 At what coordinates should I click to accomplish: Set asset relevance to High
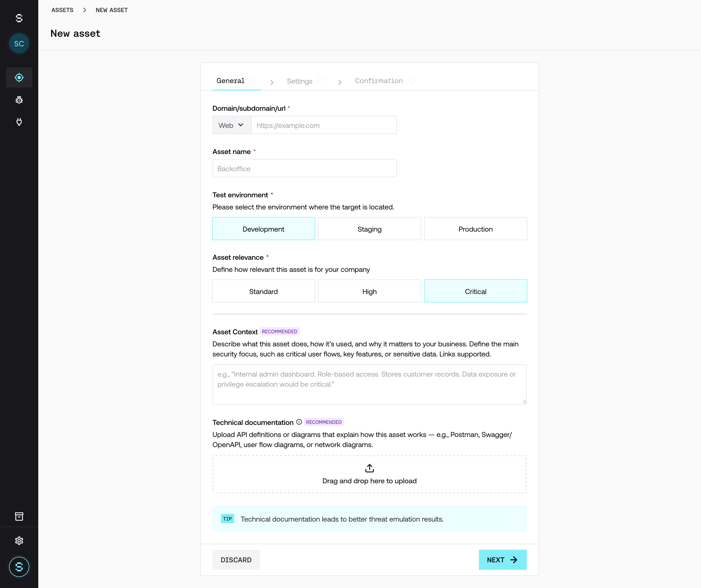click(x=369, y=291)
